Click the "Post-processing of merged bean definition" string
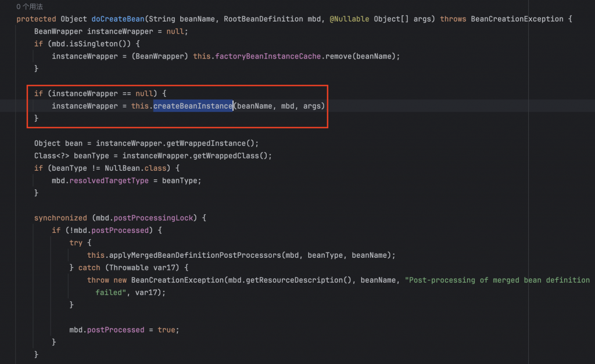595x364 pixels. pos(498,280)
